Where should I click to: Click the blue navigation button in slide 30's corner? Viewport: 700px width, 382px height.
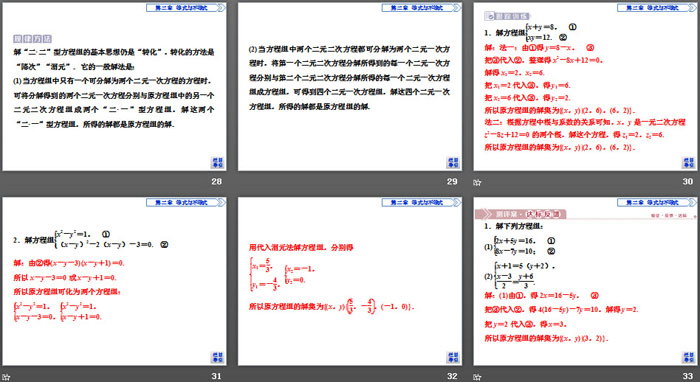pos(688,162)
